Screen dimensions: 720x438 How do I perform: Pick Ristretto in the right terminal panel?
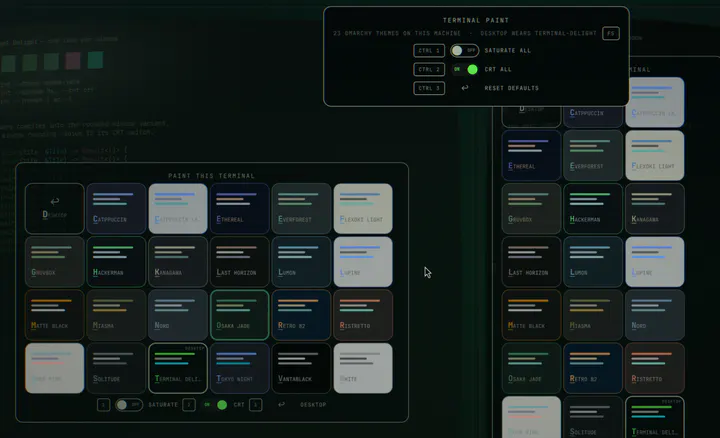click(655, 368)
